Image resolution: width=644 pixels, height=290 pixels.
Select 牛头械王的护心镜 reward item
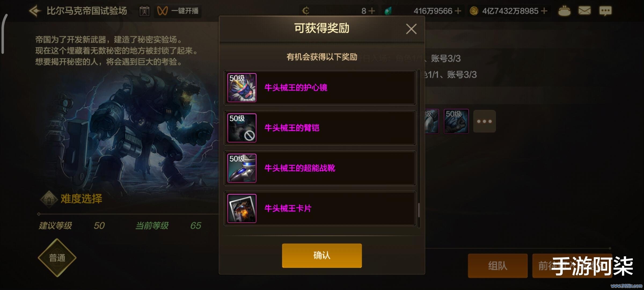coord(320,88)
